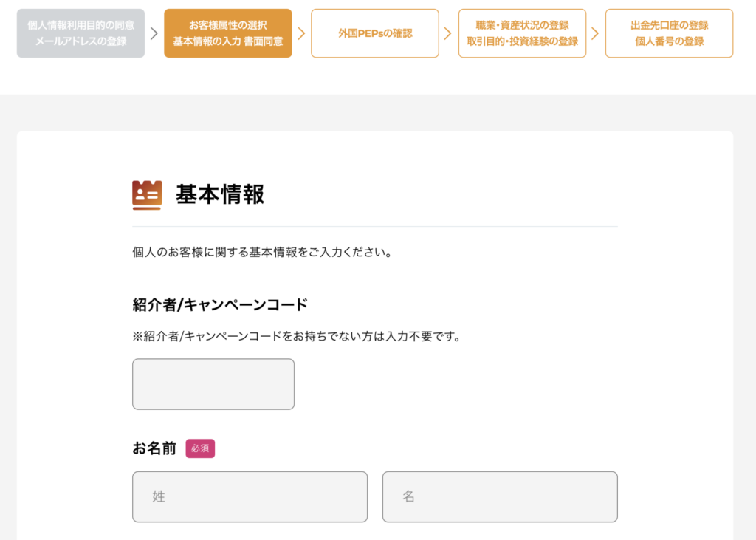Viewport: 756px width, 540px height.
Task: Click the divider line under 基本情報 heading
Action: pos(375,226)
